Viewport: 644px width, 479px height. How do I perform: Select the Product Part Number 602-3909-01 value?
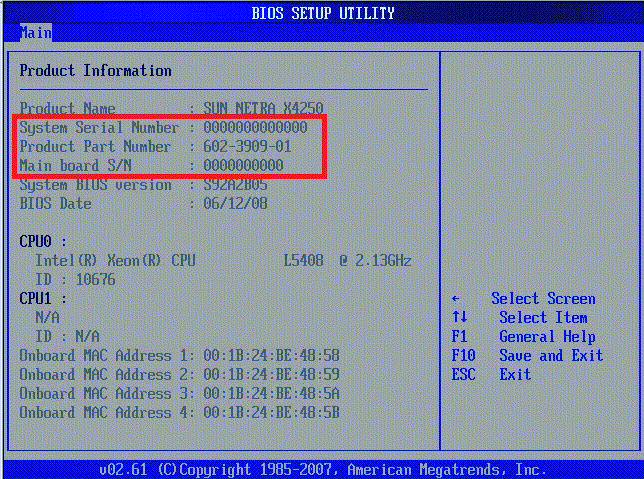pyautogui.click(x=246, y=147)
